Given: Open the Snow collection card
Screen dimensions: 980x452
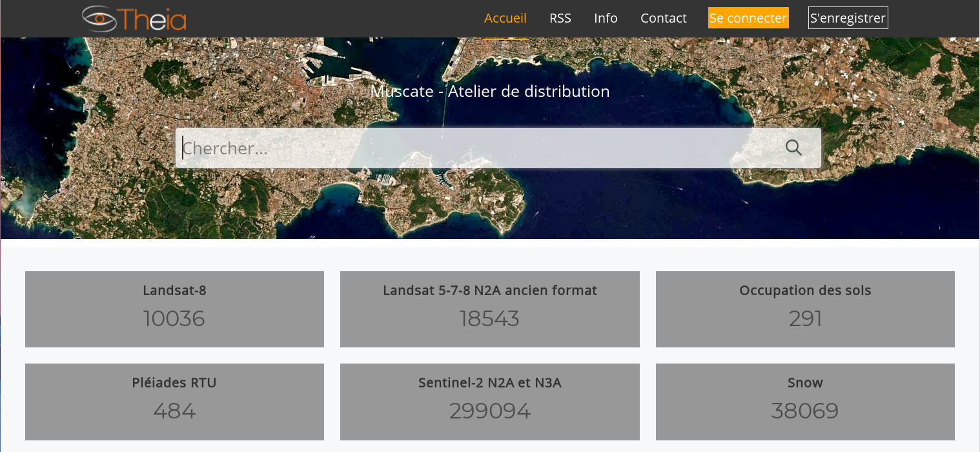Looking at the screenshot, I should pyautogui.click(x=805, y=402).
